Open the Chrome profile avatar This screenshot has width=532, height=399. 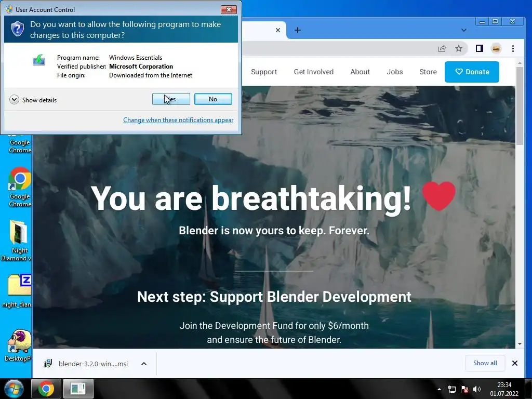(496, 48)
